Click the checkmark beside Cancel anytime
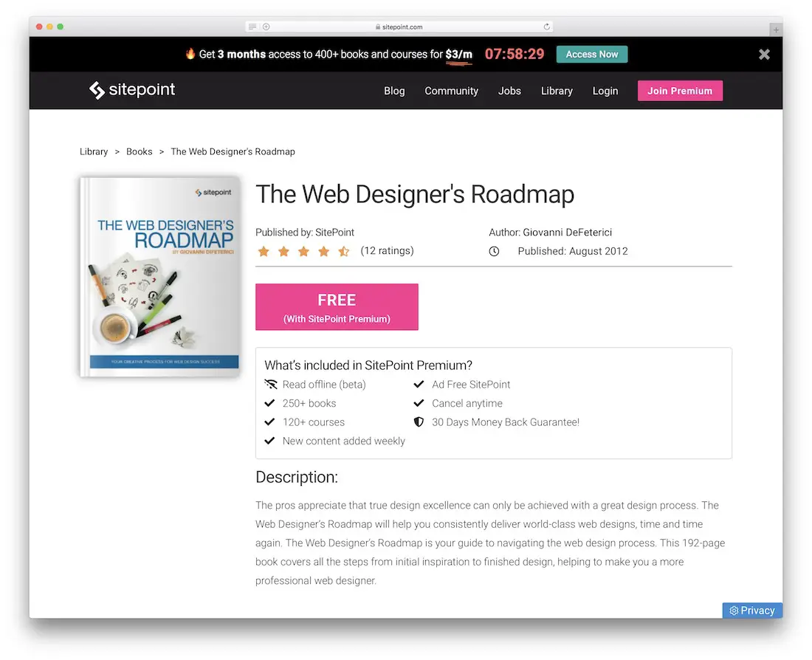Image resolution: width=812 pixels, height=660 pixels. [x=419, y=403]
